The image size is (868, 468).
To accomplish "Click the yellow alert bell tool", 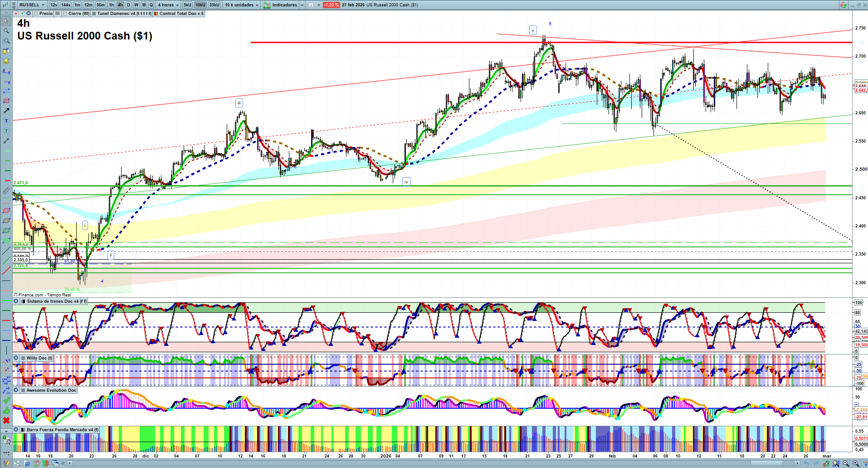I will click(6, 61).
